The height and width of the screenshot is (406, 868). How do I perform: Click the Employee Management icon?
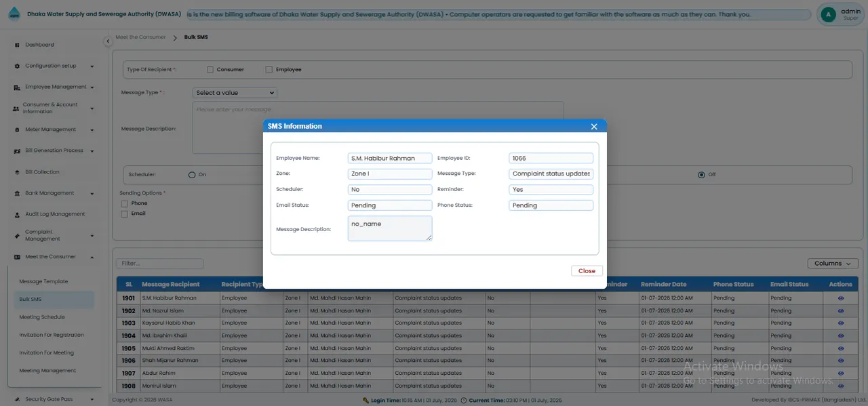17,87
